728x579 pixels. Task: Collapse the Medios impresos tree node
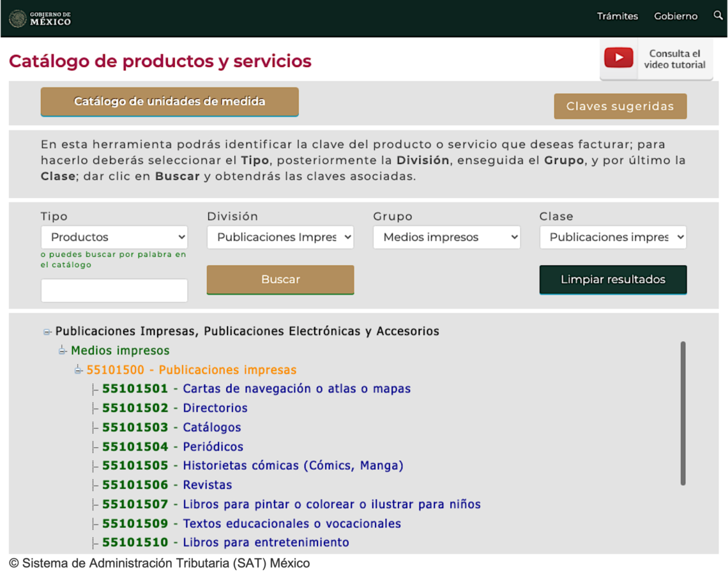[x=63, y=350]
